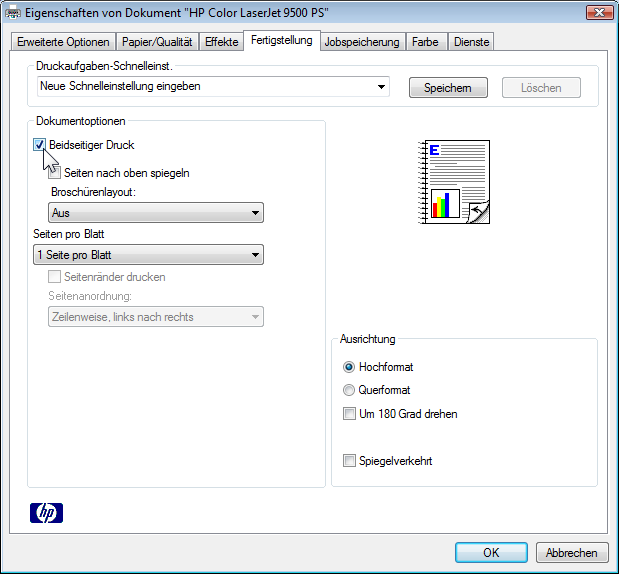Image resolution: width=619 pixels, height=574 pixels.
Task: Expand the Seiten pro Blatt dropdown
Action: [x=148, y=255]
